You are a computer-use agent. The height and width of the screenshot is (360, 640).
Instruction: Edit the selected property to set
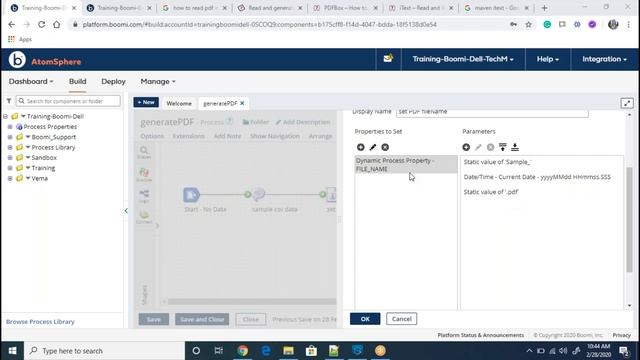coord(373,147)
